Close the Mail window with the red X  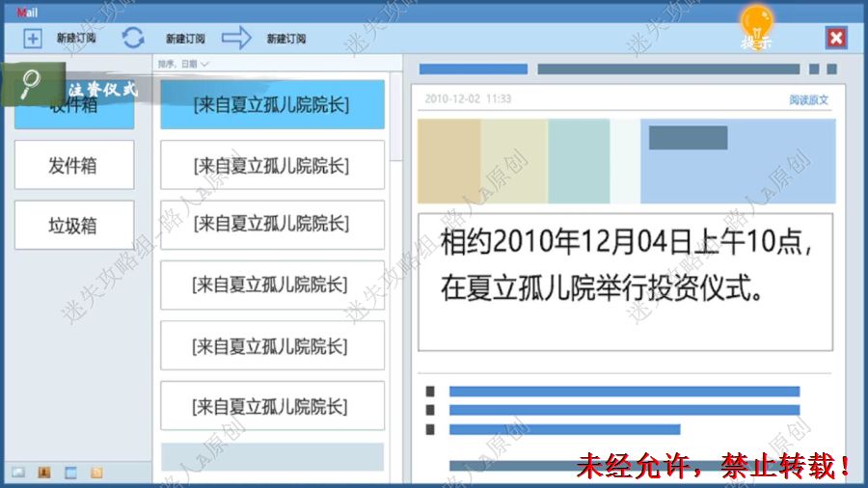pyautogui.click(x=836, y=38)
